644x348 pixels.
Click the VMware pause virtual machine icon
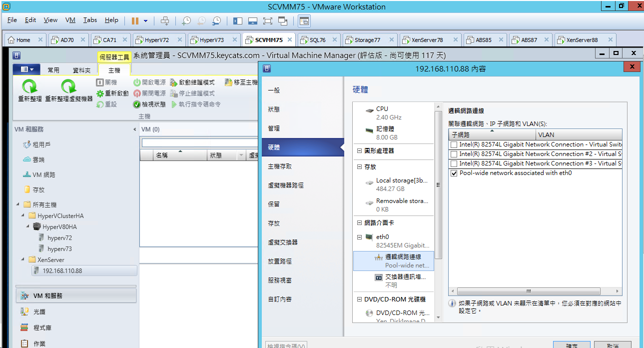pos(135,21)
